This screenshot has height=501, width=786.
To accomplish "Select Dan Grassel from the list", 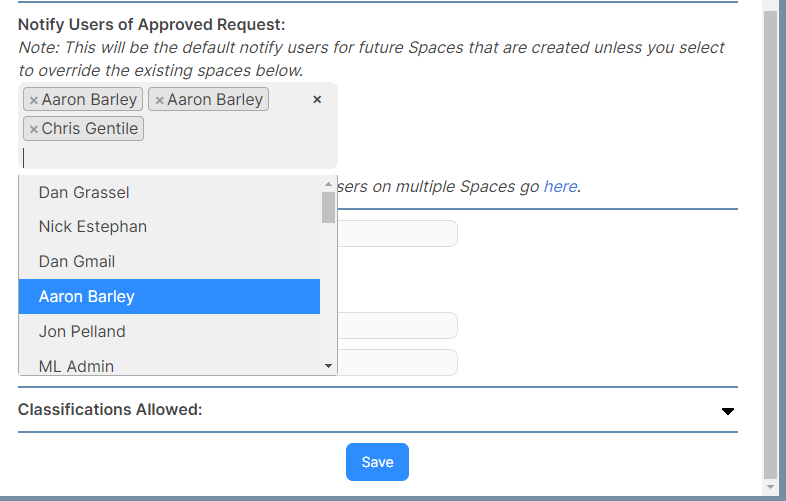I will (169, 193).
